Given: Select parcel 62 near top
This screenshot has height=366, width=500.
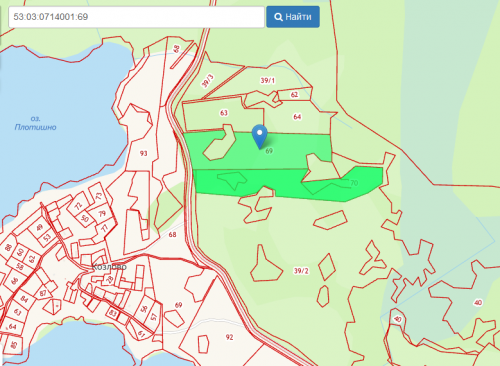Looking at the screenshot, I should 294,95.
